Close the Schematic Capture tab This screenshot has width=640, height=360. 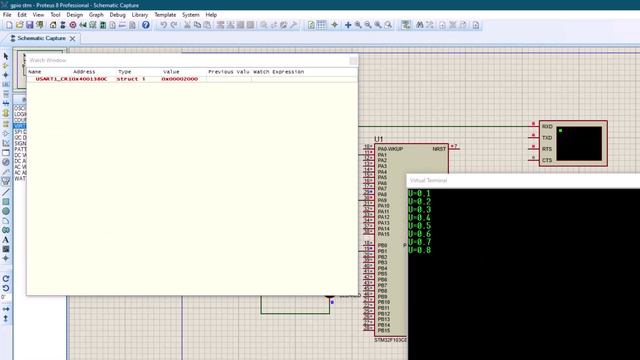tap(73, 38)
